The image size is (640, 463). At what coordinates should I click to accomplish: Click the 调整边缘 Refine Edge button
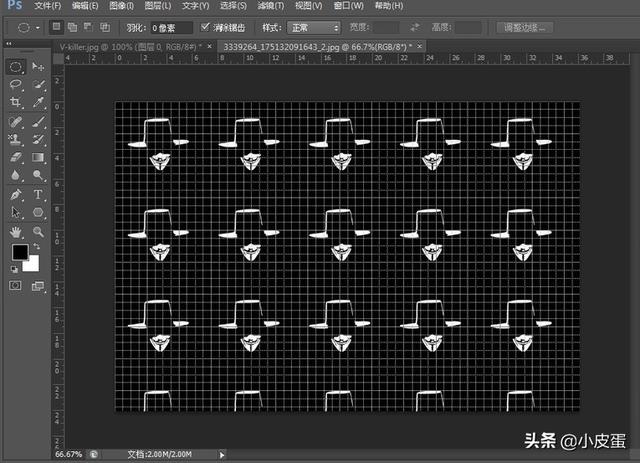tap(525, 28)
